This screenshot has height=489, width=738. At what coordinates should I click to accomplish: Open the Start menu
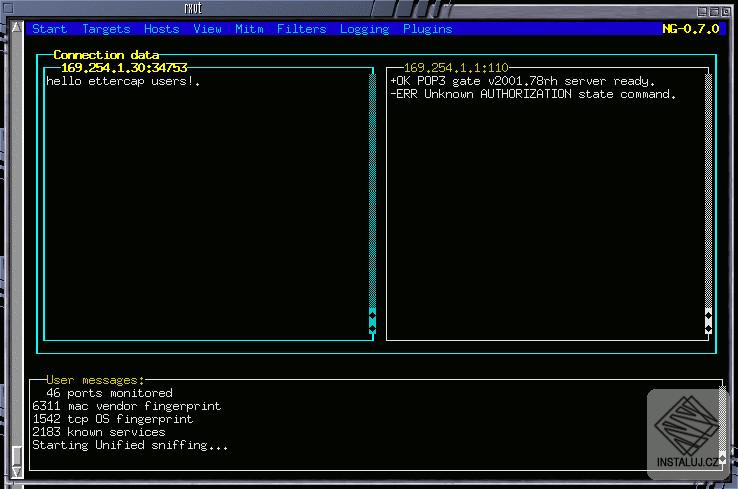click(x=49, y=29)
